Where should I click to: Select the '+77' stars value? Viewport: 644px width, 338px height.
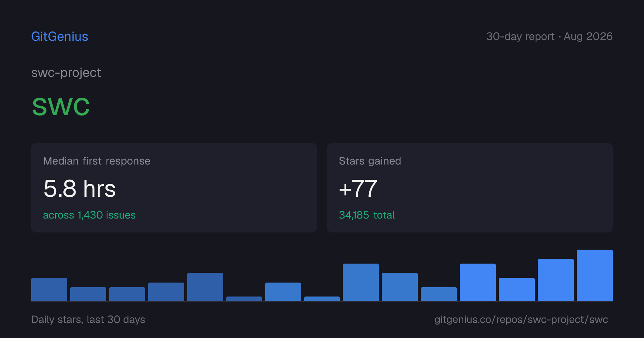pos(358,188)
